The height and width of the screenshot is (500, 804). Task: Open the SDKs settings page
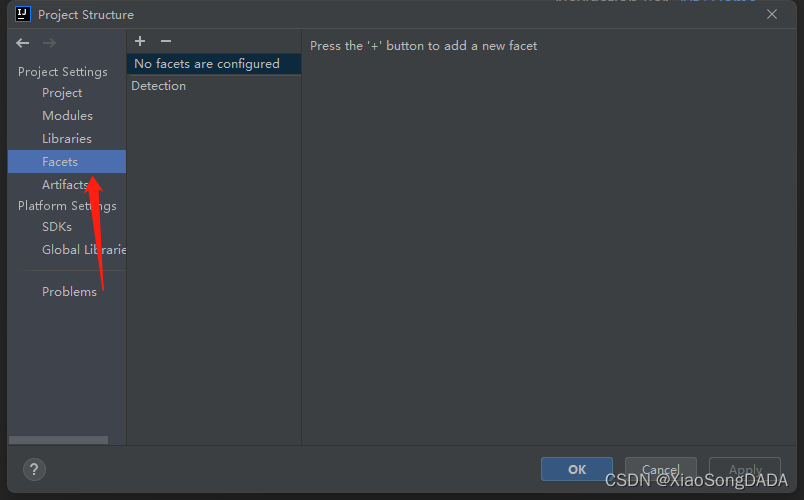(57, 227)
